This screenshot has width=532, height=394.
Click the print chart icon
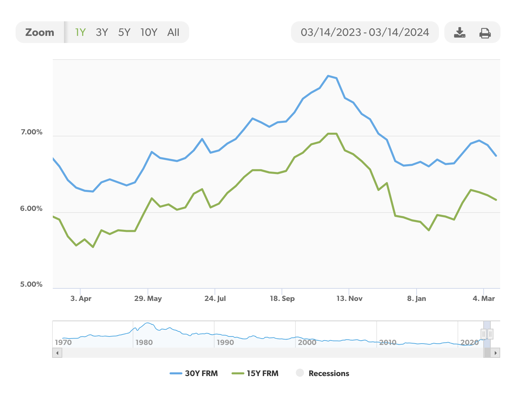pyautogui.click(x=485, y=33)
